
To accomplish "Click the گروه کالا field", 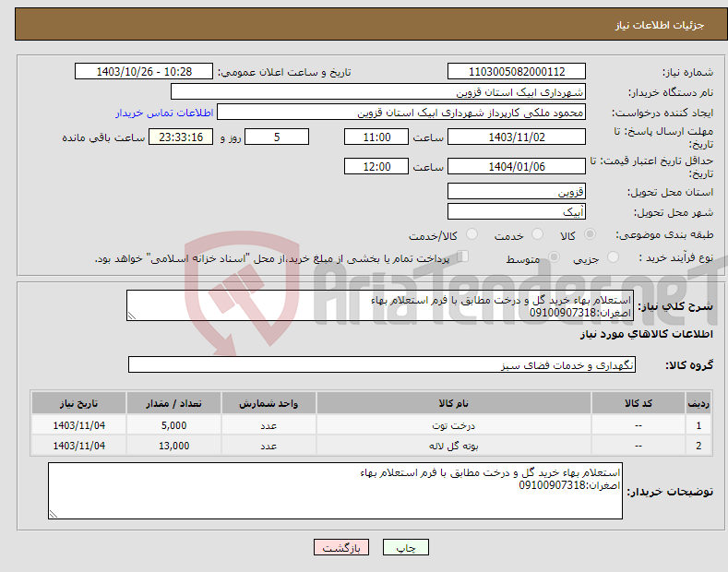I will pos(382,365).
